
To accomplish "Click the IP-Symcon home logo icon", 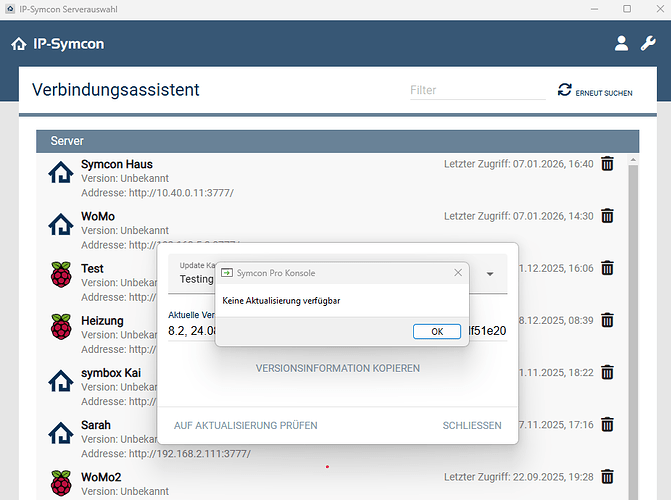I will (18, 44).
